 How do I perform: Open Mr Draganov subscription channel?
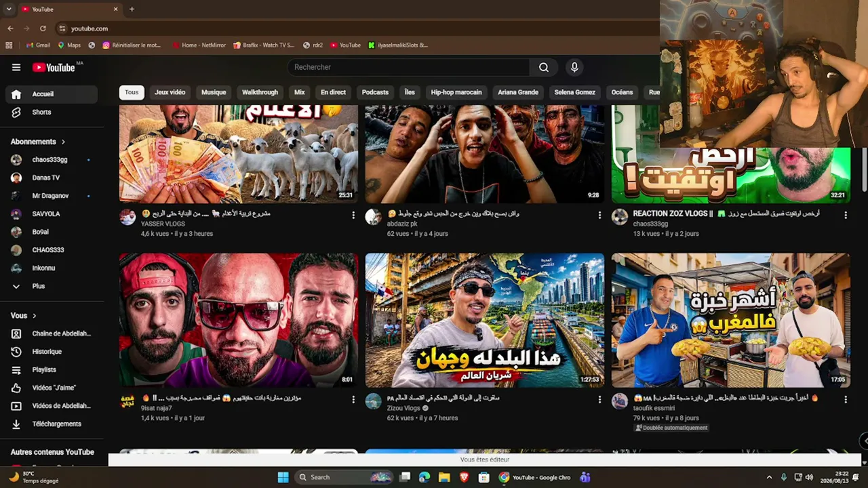[51, 196]
